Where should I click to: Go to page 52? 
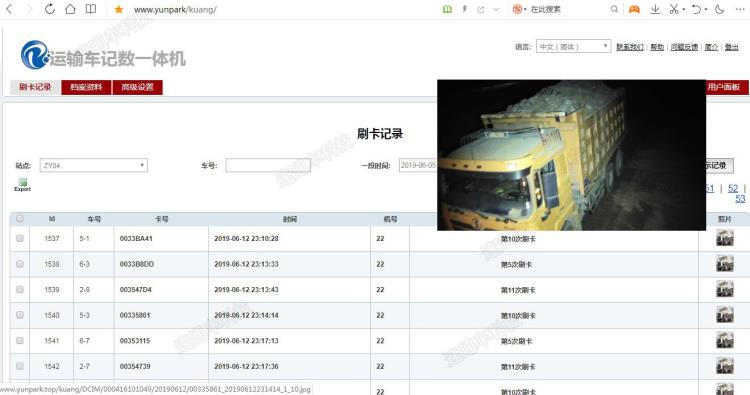(x=733, y=188)
